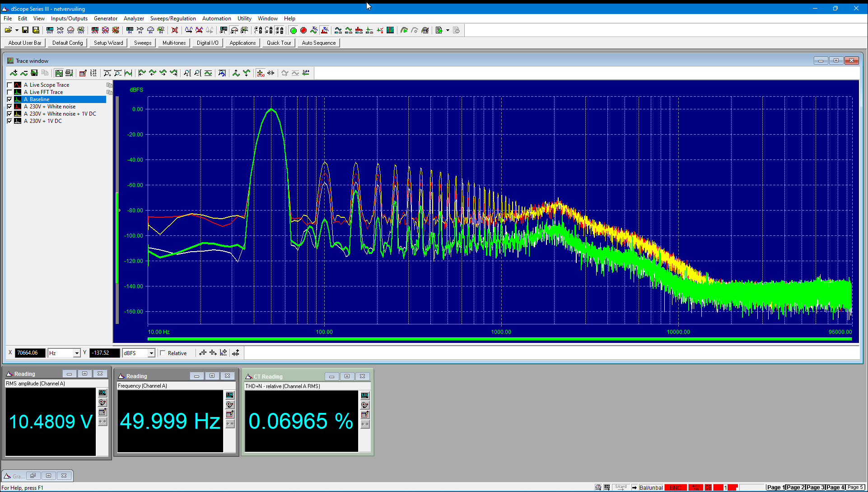Viewport: 868px width, 492px height.
Task: Open the Y cursor dBFS unit dropdown
Action: [x=151, y=353]
